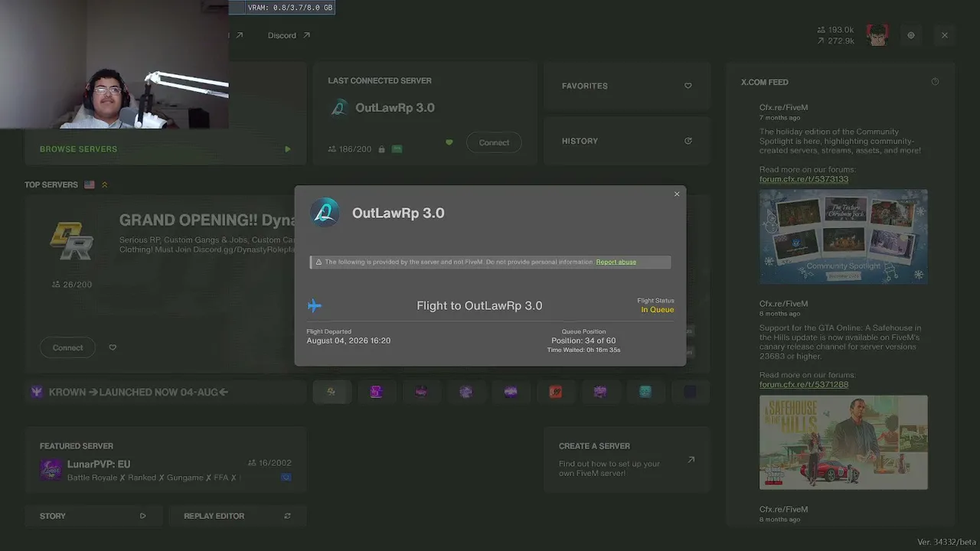Click the lock icon beside 186/200 players
Screen dimensions: 980x551
click(381, 149)
